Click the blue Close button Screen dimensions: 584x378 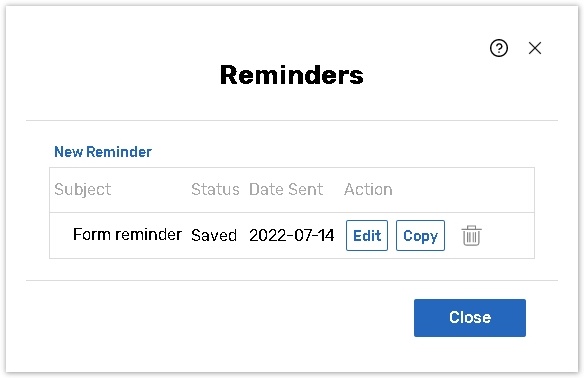tap(470, 318)
